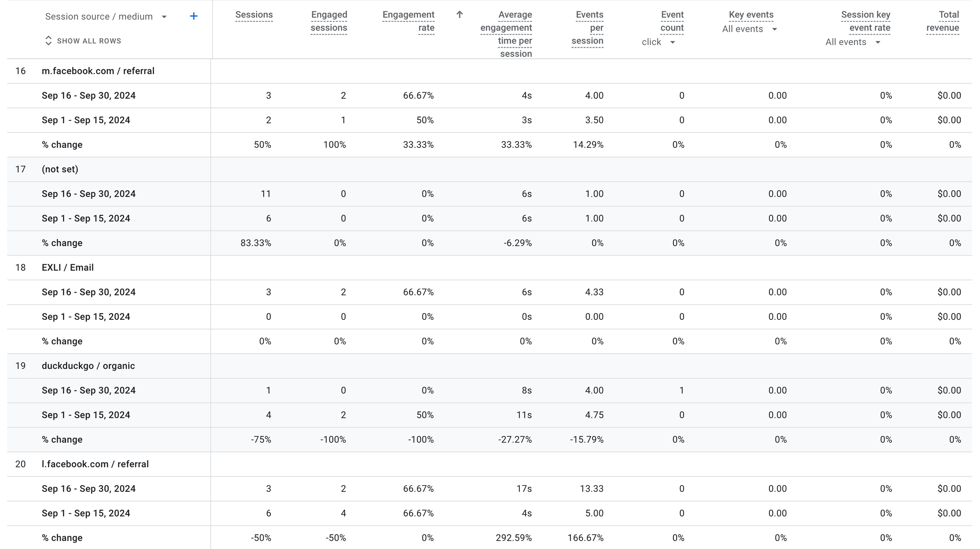980x549 pixels.
Task: Select the EXLI / Email row
Action: [68, 267]
